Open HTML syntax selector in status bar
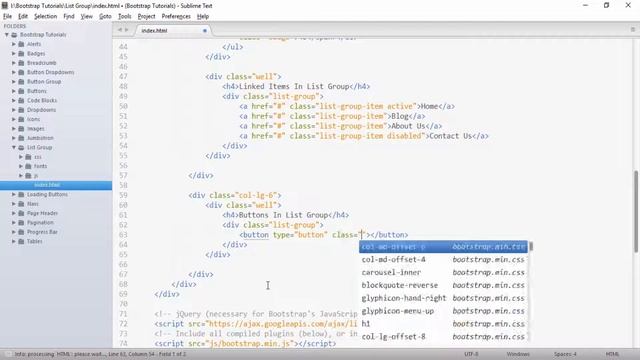This screenshot has height=360, width=640. [x=612, y=354]
